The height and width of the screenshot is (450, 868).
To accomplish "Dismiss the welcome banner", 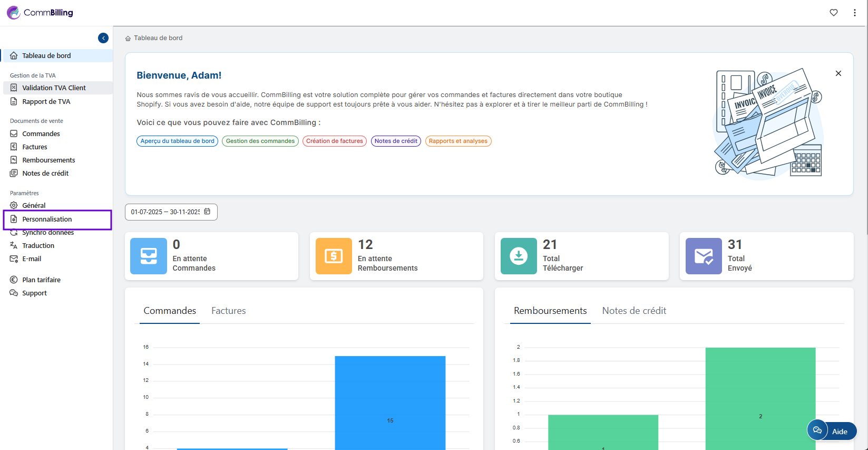I will (838, 73).
